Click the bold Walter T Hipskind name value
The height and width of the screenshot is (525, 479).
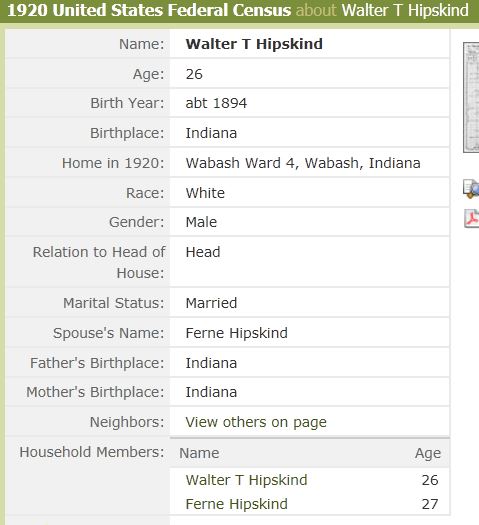pos(254,44)
